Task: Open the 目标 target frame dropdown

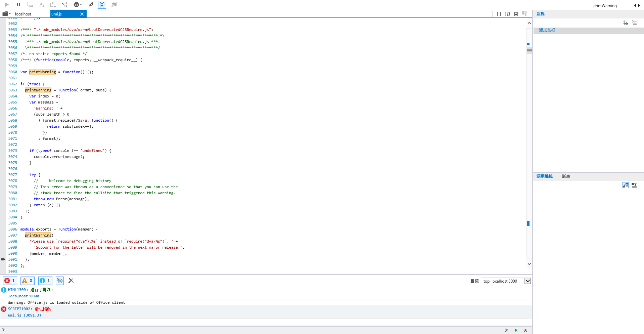Action: point(506,281)
